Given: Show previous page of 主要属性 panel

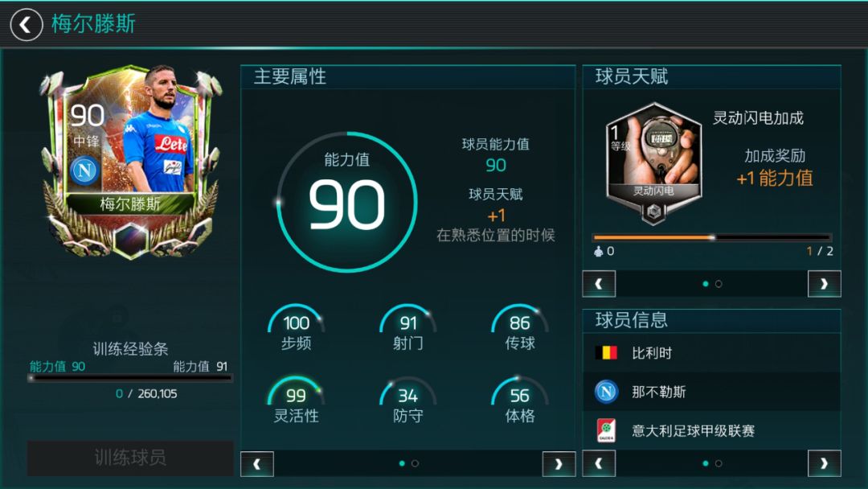Looking at the screenshot, I should click(x=257, y=464).
